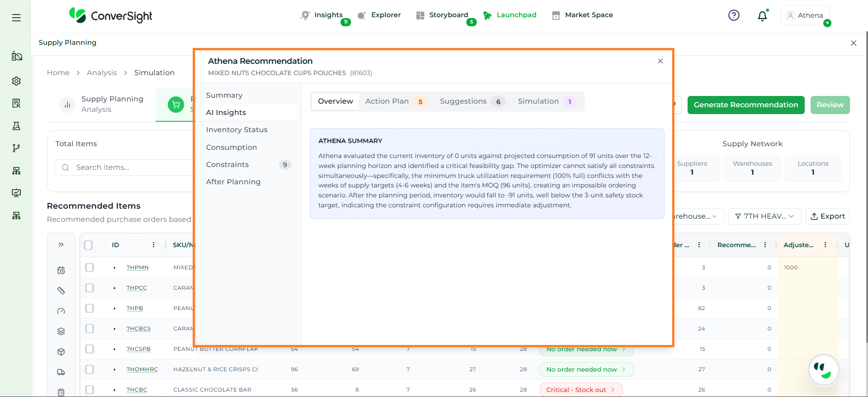Expand the side panel double-chevron icon

pyautogui.click(x=61, y=244)
